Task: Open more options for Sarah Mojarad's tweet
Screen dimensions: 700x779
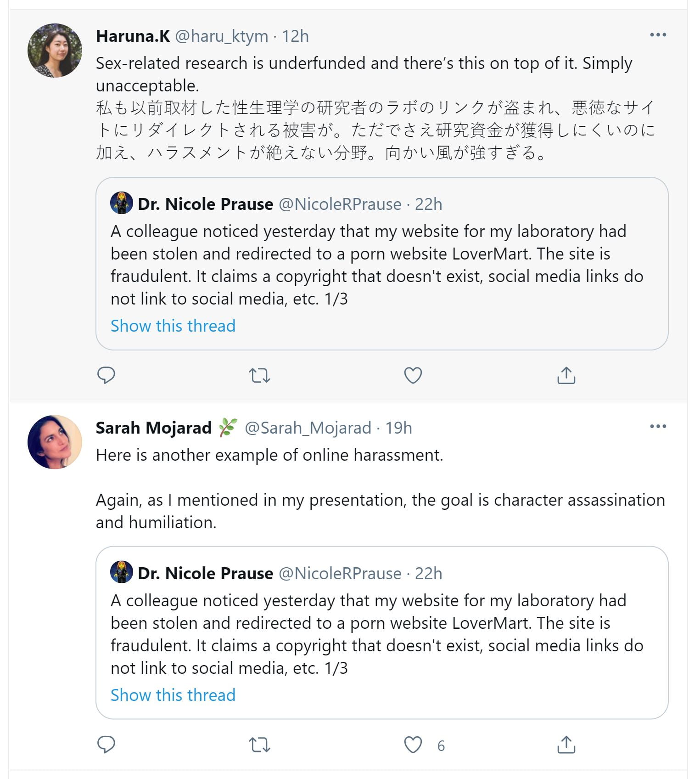Action: coord(658,427)
